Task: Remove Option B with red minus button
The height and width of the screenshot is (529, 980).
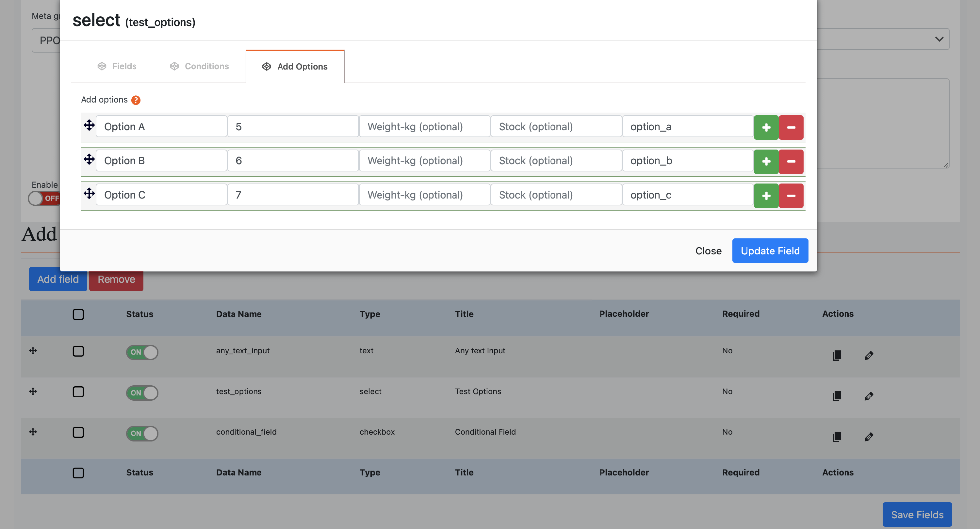Action: 791,161
